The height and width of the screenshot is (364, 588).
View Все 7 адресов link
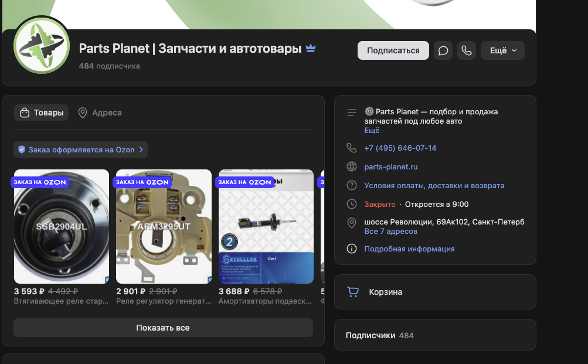pyautogui.click(x=391, y=232)
